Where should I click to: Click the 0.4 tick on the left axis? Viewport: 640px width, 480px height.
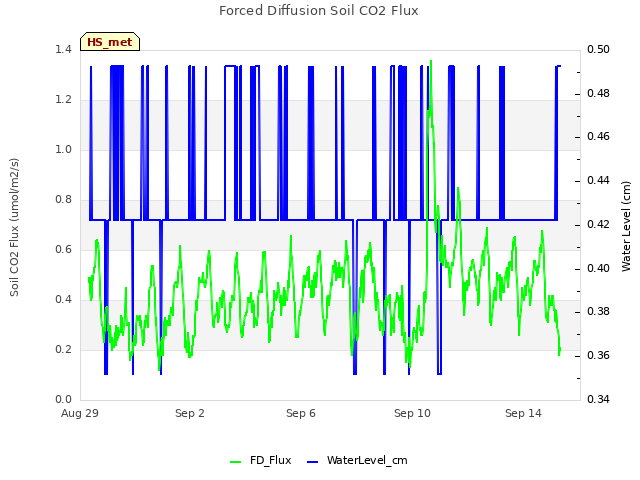(x=63, y=300)
